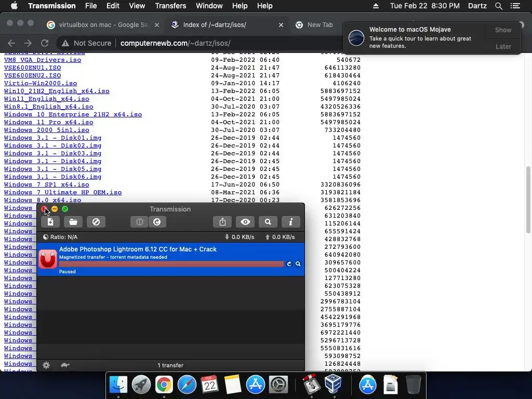Open the View menu
This screenshot has height=399, width=532.
point(137,6)
